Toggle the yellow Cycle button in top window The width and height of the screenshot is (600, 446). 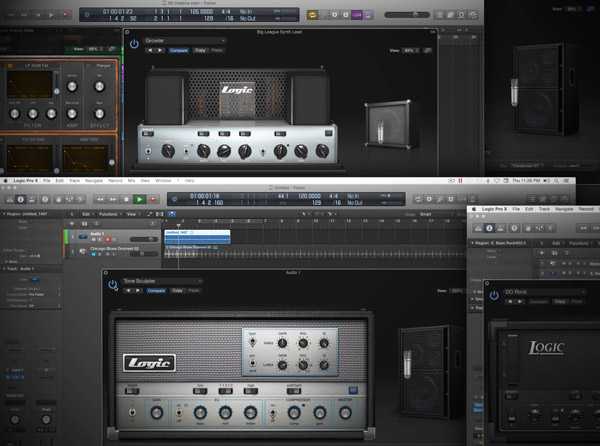click(313, 15)
